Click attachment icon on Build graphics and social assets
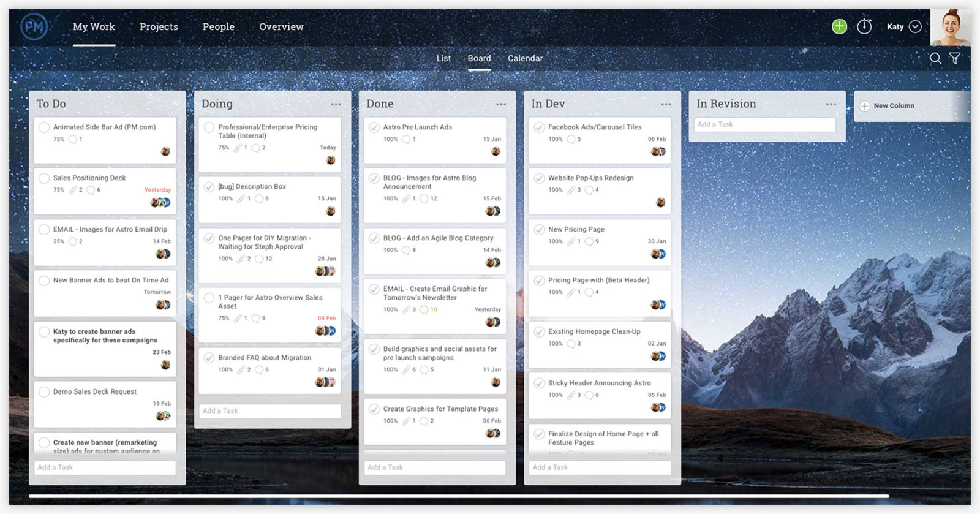This screenshot has height=514, width=980. (405, 370)
